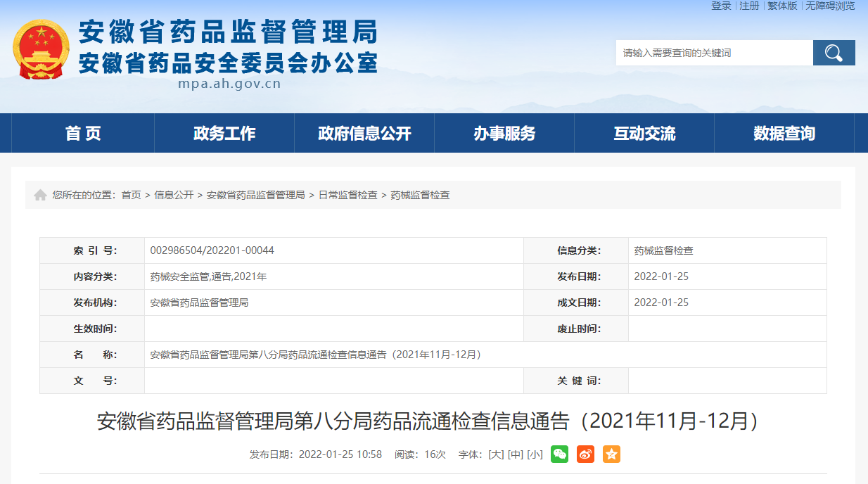Set font size to large [大]
The height and width of the screenshot is (484, 868).
pos(496,454)
